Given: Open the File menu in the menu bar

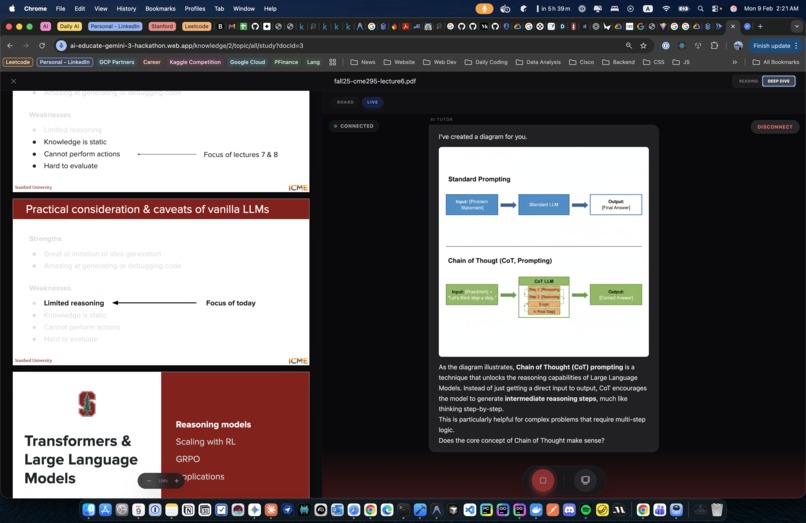Looking at the screenshot, I should click(x=60, y=9).
